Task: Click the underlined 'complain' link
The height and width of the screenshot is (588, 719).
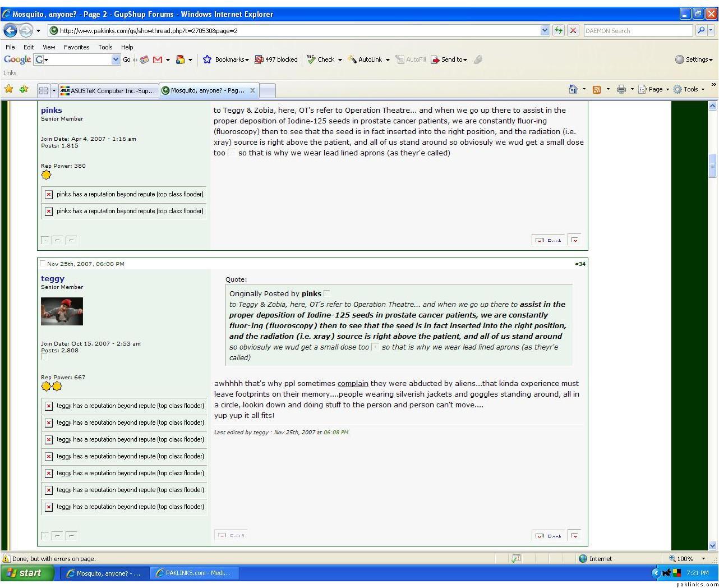Action: 353,384
